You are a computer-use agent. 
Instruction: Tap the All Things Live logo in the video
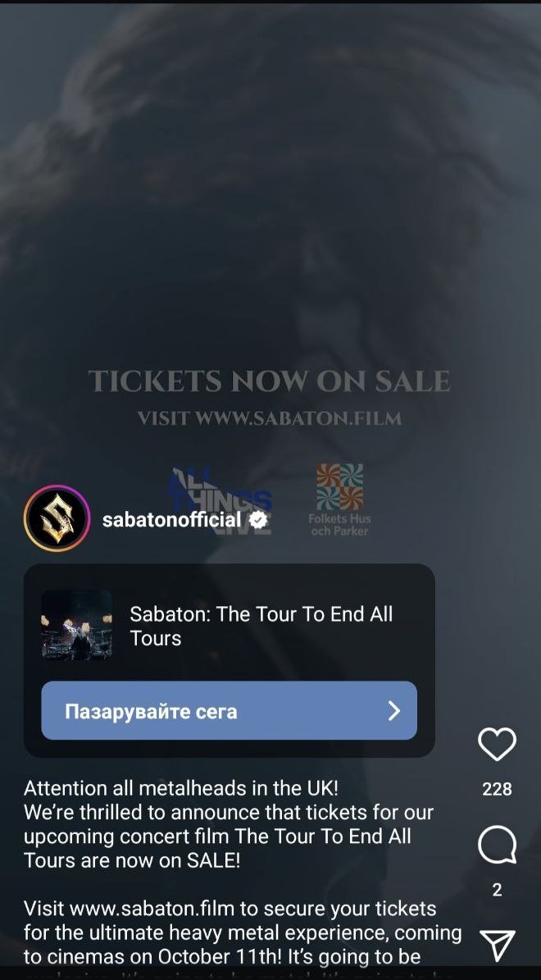pyautogui.click(x=220, y=500)
